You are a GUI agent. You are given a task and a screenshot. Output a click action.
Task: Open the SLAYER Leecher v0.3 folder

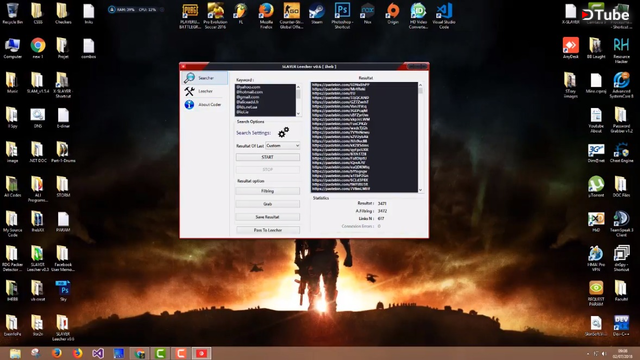pos(38,258)
